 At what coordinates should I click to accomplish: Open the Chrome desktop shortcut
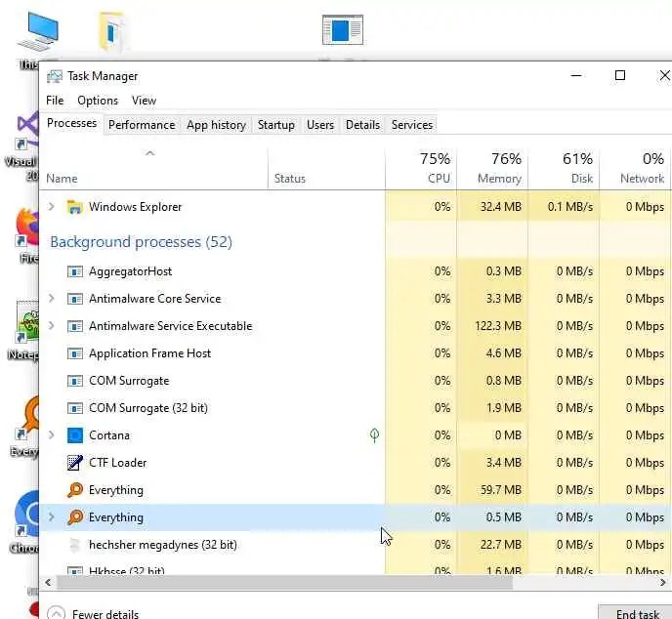pos(26,520)
